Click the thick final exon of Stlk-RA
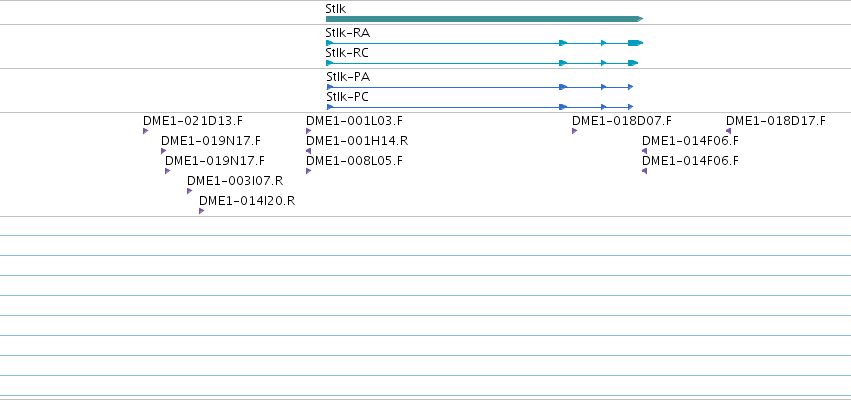The width and height of the screenshot is (851, 400). tap(635, 43)
